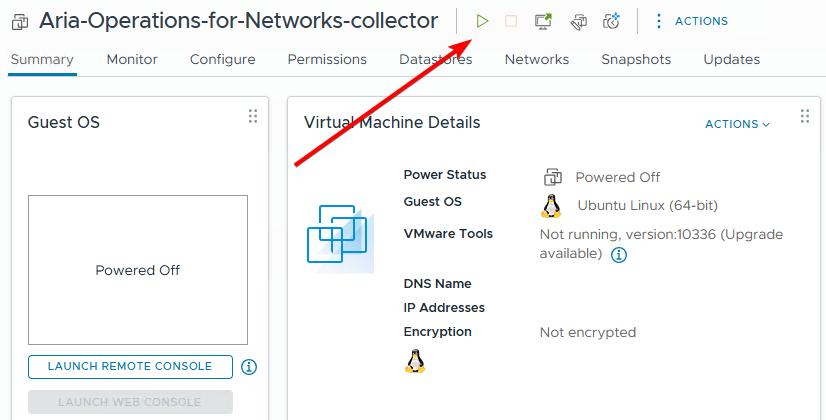The height and width of the screenshot is (420, 826).
Task: Click the Edit Settings toolbar icon
Action: click(578, 21)
